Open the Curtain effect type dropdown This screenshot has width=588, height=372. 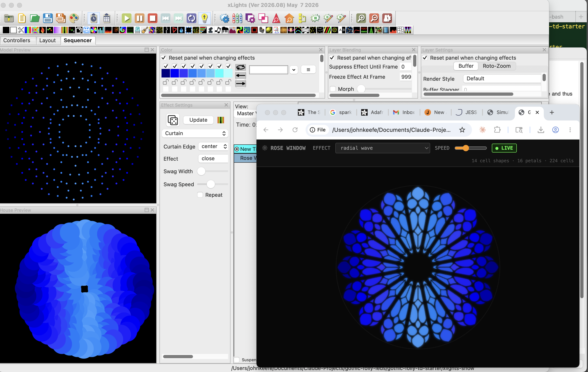[x=195, y=133]
